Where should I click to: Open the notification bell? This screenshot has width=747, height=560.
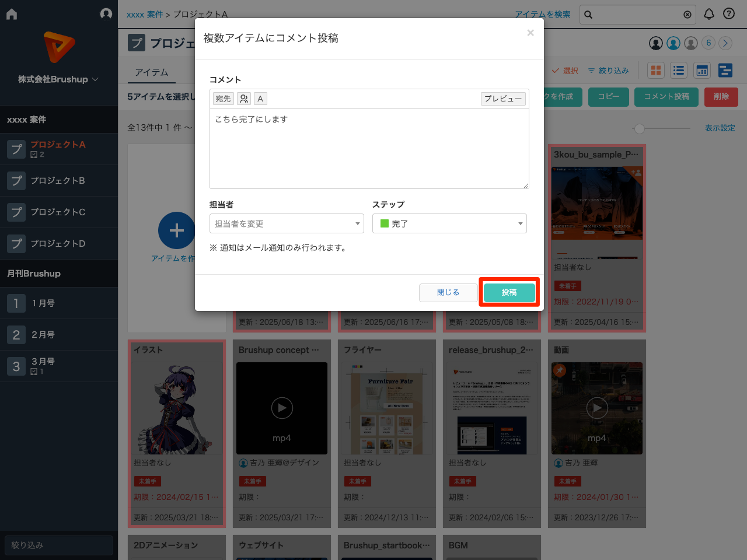pos(709,14)
